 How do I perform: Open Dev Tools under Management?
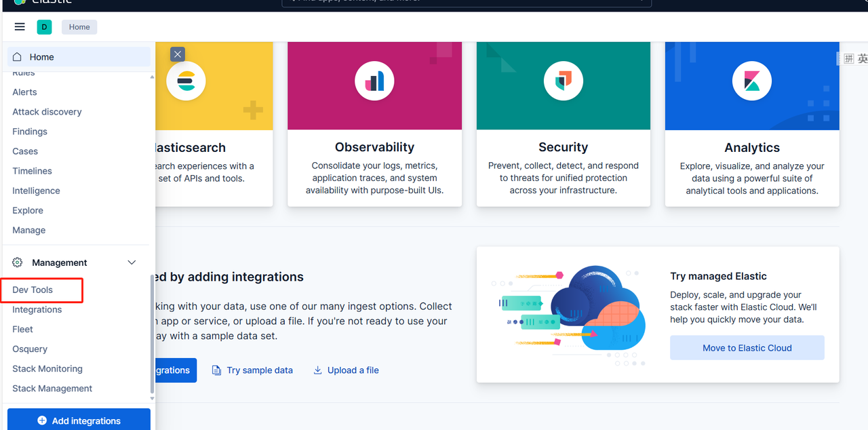pyautogui.click(x=33, y=290)
